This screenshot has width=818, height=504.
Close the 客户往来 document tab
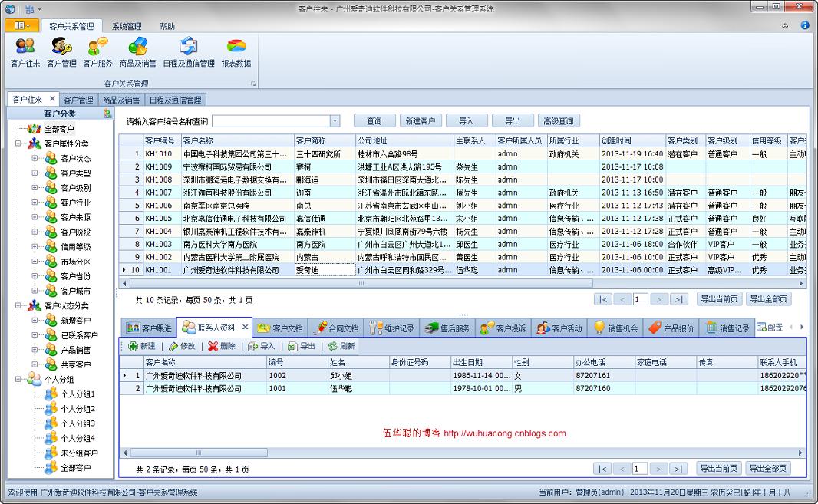pyautogui.click(x=52, y=99)
